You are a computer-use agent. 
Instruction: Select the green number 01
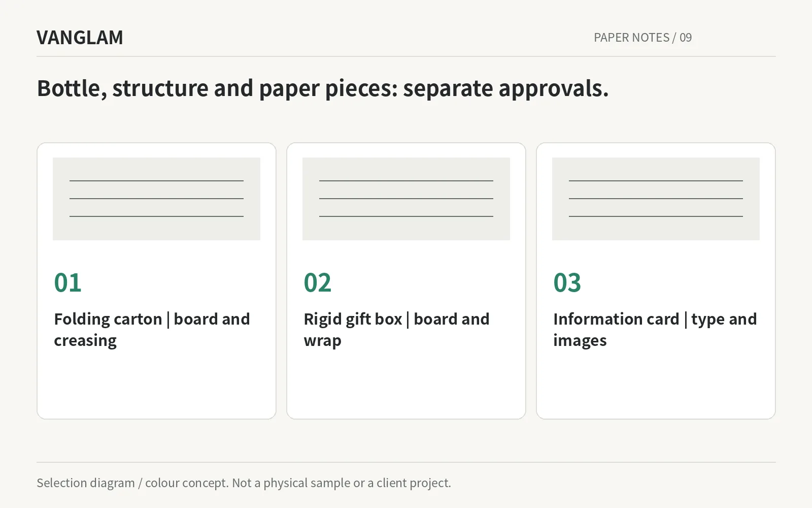[67, 283]
